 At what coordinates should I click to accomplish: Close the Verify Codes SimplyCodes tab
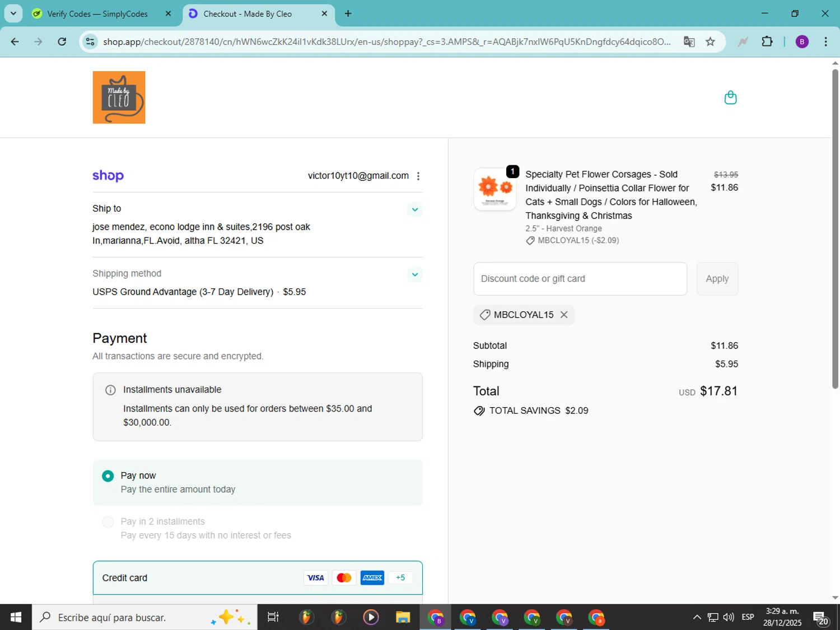pos(168,13)
